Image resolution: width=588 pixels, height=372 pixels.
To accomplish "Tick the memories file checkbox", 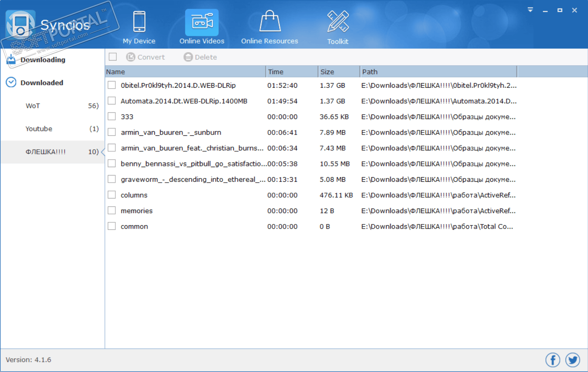I will coord(112,211).
